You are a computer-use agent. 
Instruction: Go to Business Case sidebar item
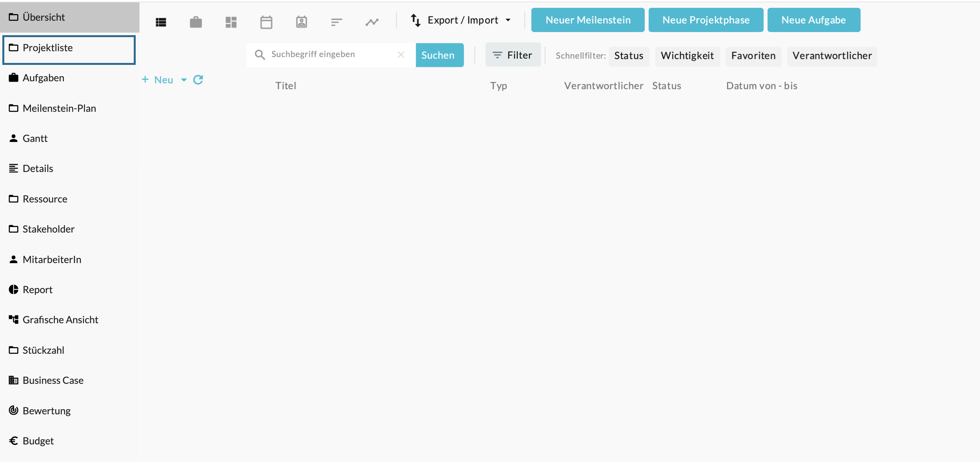[53, 380]
